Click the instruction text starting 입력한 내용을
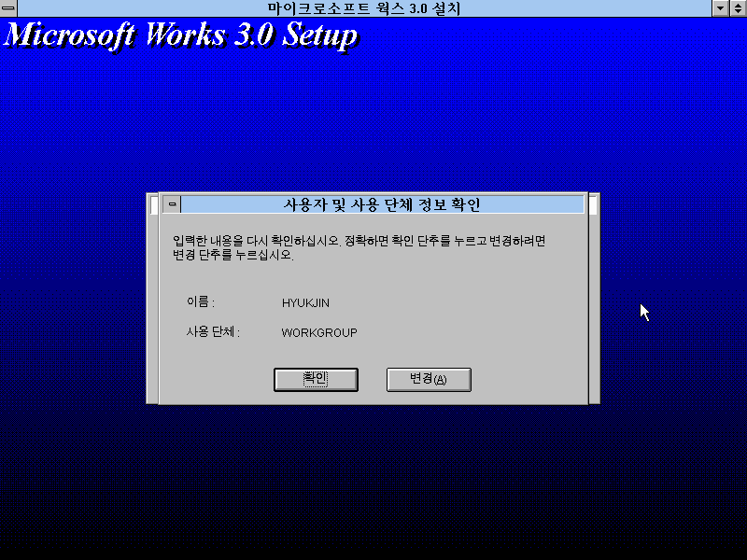 (359, 247)
